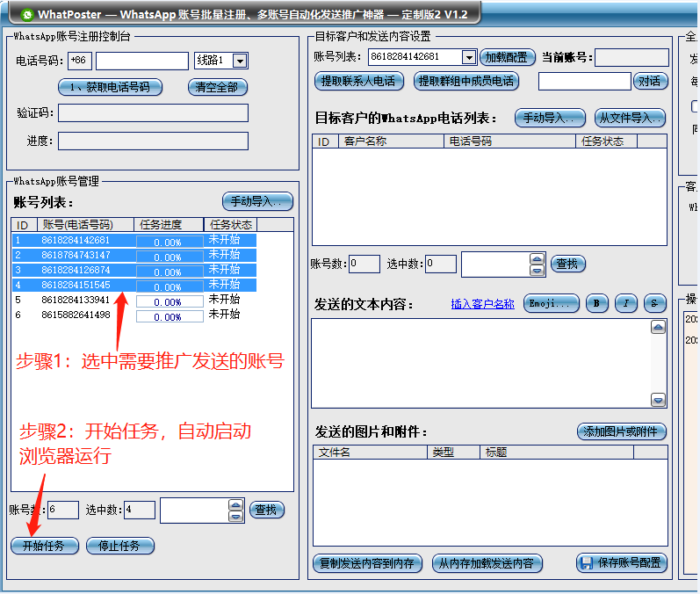Click the 1、获取电话号码 button
The width and height of the screenshot is (700, 594).
(x=110, y=87)
